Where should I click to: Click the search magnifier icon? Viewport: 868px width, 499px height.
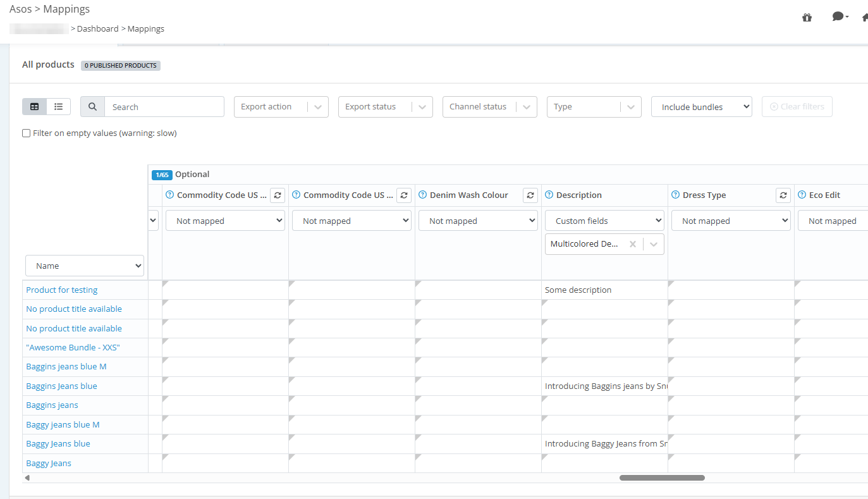[x=92, y=106]
